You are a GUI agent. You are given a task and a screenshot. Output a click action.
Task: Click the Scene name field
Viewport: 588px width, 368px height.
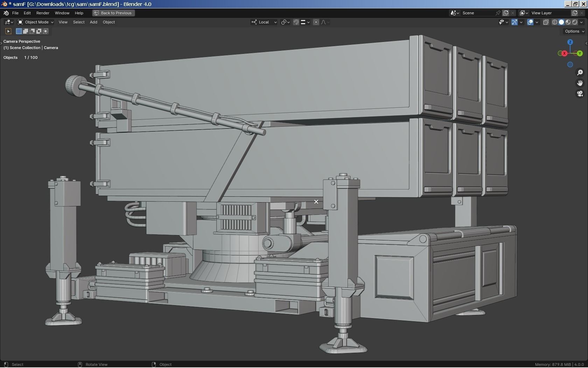478,13
